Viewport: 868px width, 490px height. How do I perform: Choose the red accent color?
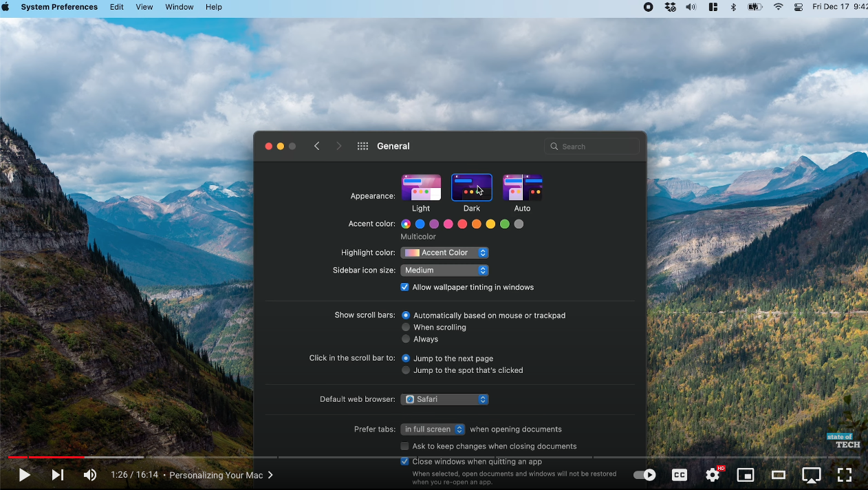[462, 224]
